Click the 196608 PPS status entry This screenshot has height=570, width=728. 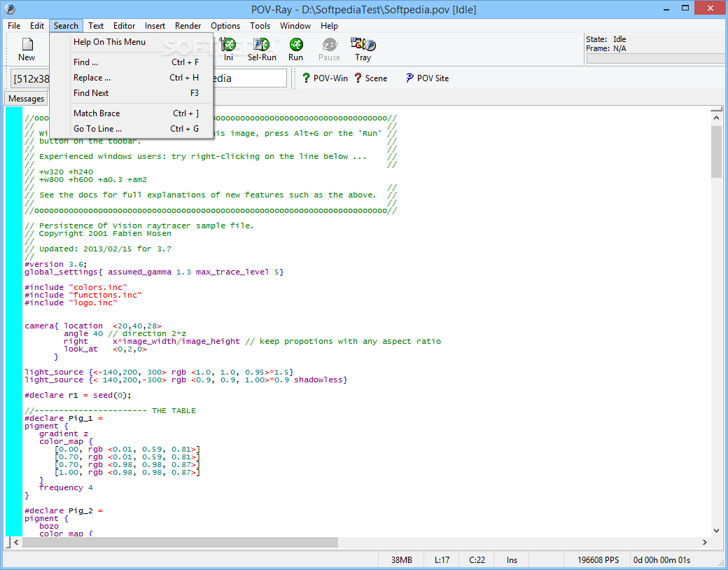tap(598, 559)
